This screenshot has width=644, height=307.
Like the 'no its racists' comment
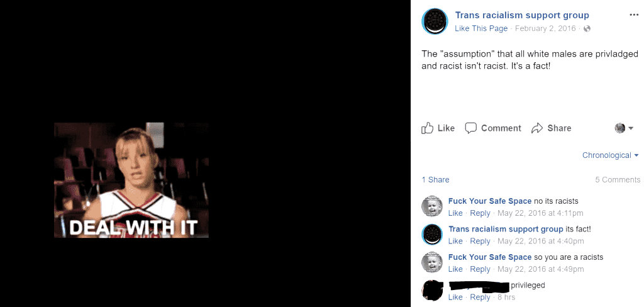tap(455, 213)
